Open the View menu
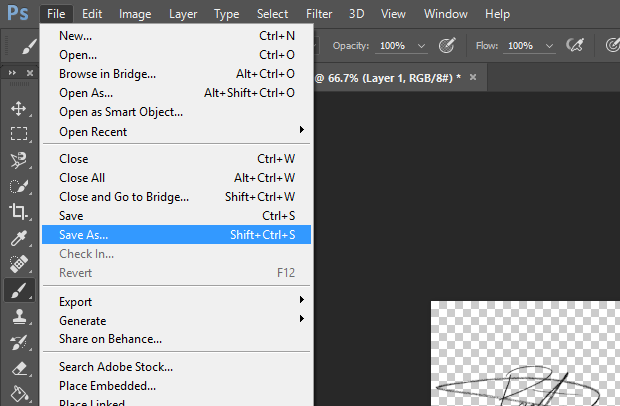The image size is (620, 406). 393,14
